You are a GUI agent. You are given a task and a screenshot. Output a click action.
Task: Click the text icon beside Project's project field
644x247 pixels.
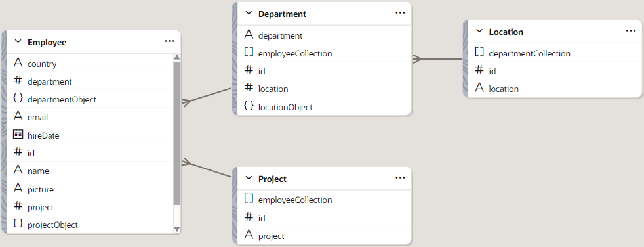click(249, 235)
